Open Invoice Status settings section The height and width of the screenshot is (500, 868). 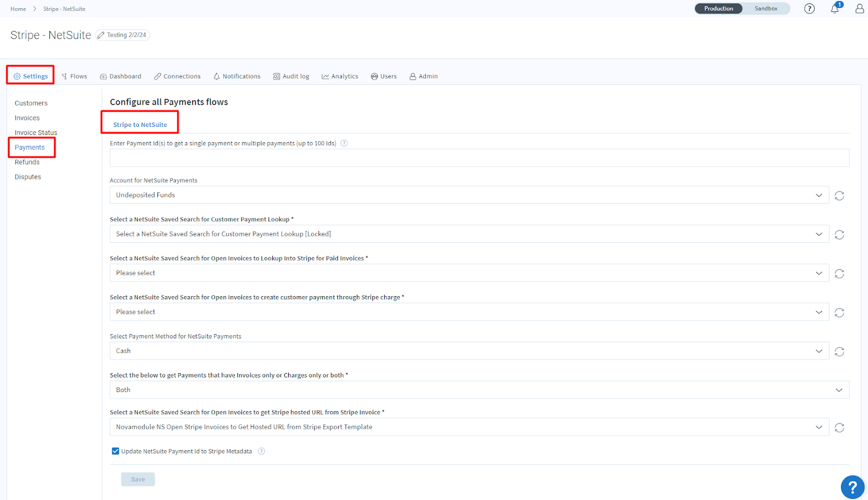[x=36, y=132]
